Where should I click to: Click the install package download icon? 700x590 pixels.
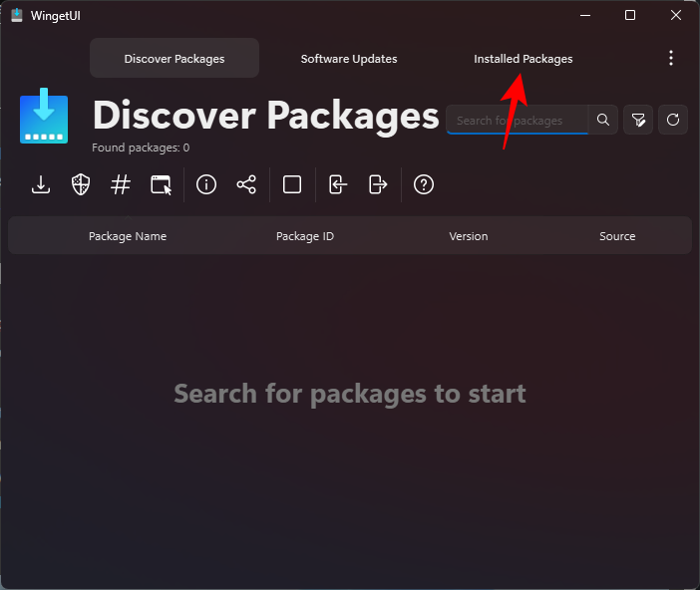[x=41, y=184]
